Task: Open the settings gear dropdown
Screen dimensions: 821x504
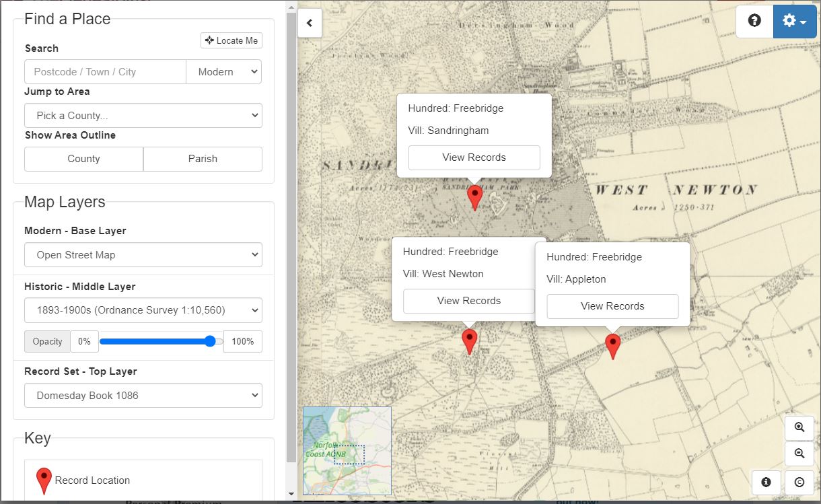Action: coord(794,22)
